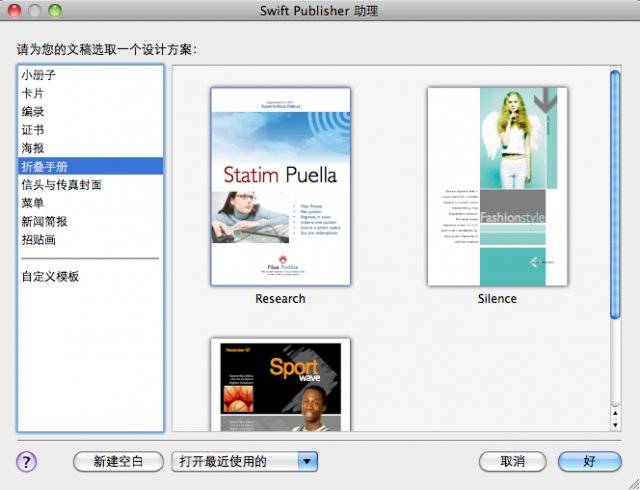This screenshot has width=640, height=490.
Task: Open 自定义模板 custom templates
Action: point(50,276)
